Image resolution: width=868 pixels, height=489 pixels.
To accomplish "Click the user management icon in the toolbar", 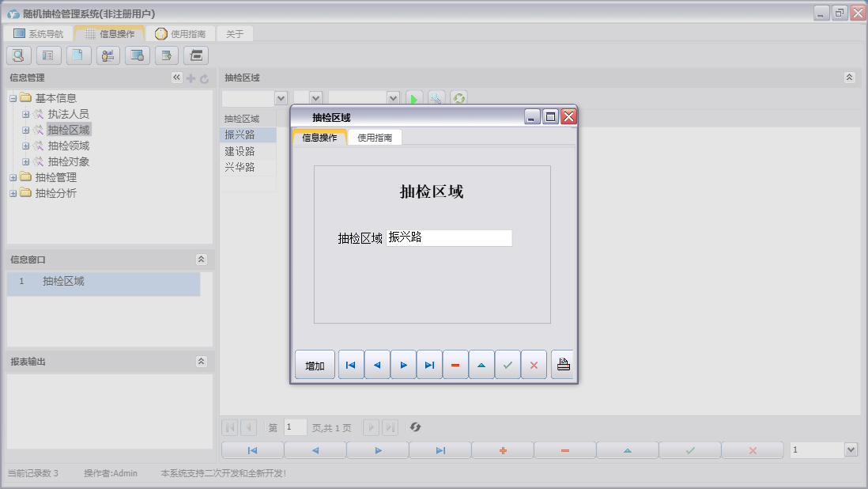I will [x=107, y=55].
